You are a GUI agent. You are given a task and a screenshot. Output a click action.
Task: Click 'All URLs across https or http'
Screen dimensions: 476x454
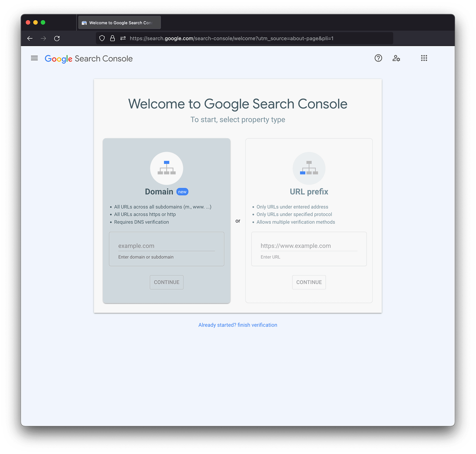(145, 215)
